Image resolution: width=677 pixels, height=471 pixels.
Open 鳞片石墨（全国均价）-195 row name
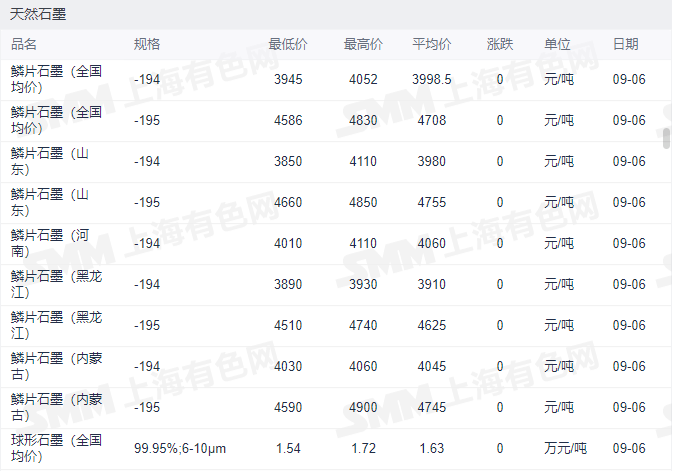tap(56, 120)
